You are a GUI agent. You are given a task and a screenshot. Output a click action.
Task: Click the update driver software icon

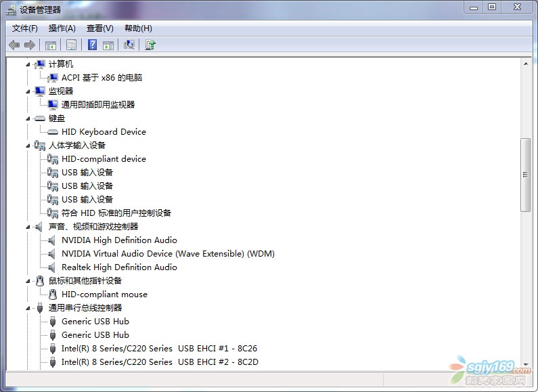(x=150, y=45)
